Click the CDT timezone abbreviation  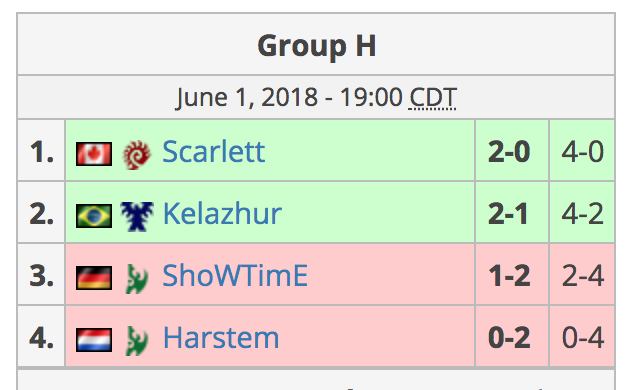(432, 98)
